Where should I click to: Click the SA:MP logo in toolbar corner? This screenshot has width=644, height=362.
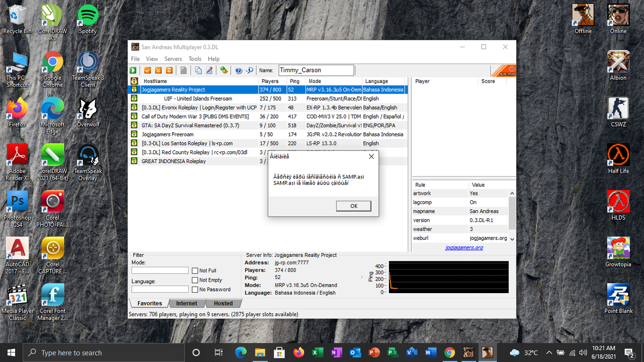click(x=503, y=70)
